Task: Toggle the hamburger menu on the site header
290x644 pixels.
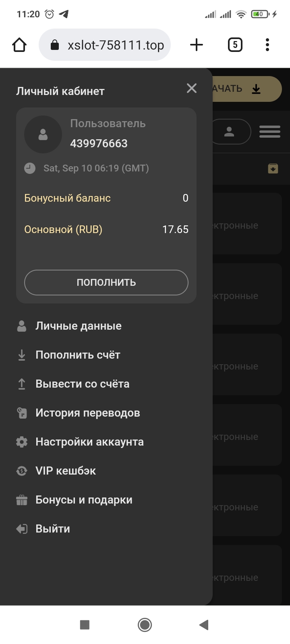Action: click(x=269, y=132)
